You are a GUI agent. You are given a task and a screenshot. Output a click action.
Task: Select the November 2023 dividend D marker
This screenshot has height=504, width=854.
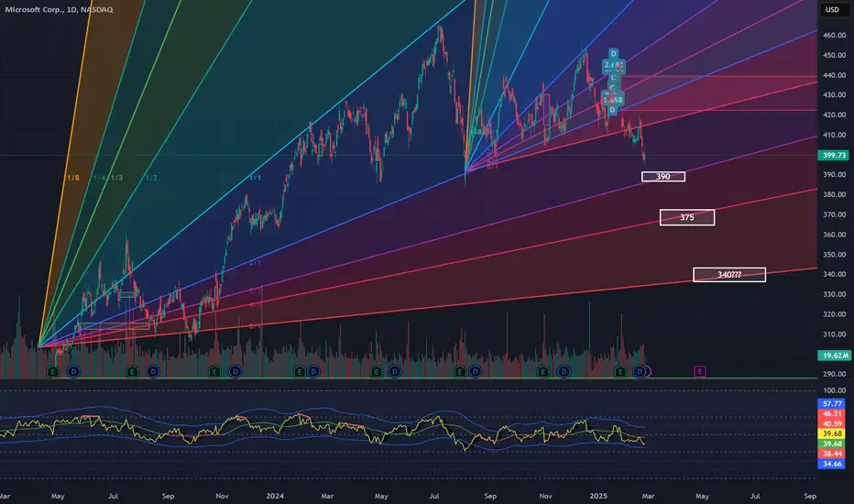235,372
